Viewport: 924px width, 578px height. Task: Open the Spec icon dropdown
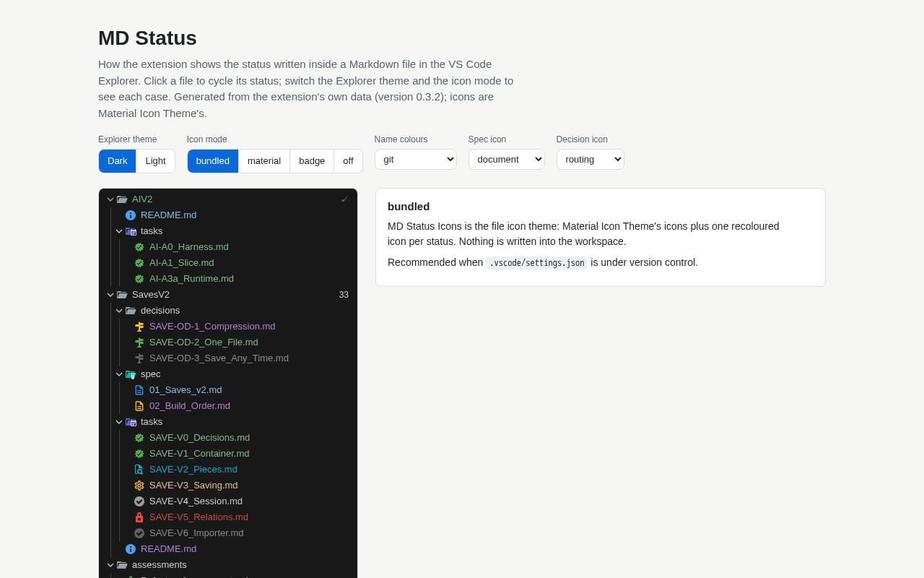(x=507, y=160)
